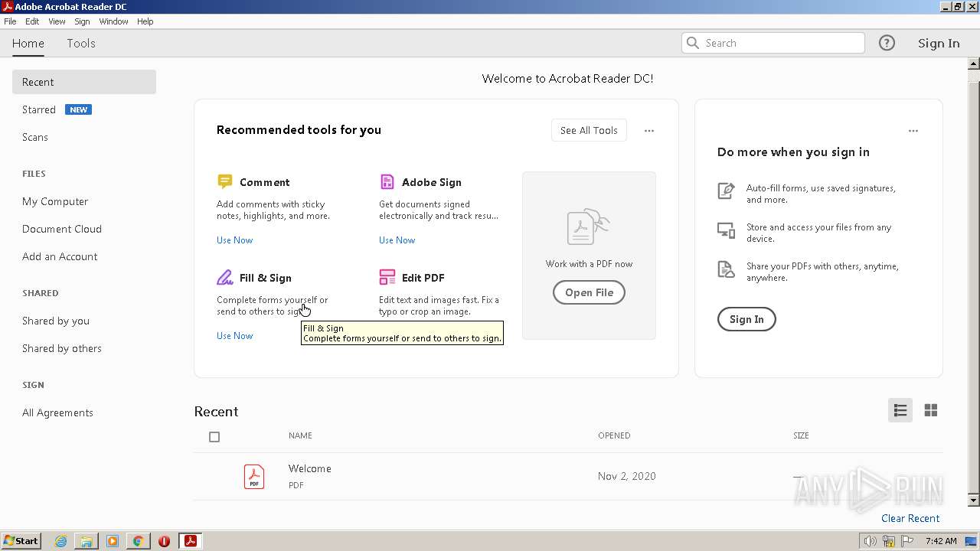Click the Edit PDF tool icon
Image resolution: width=980 pixels, height=551 pixels.
click(x=387, y=277)
